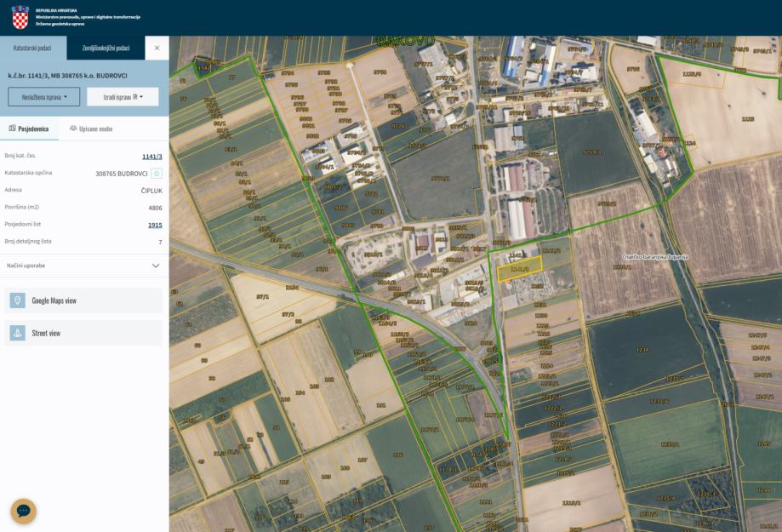Click the Croatian coat of arms logo

pyautogui.click(x=20, y=17)
